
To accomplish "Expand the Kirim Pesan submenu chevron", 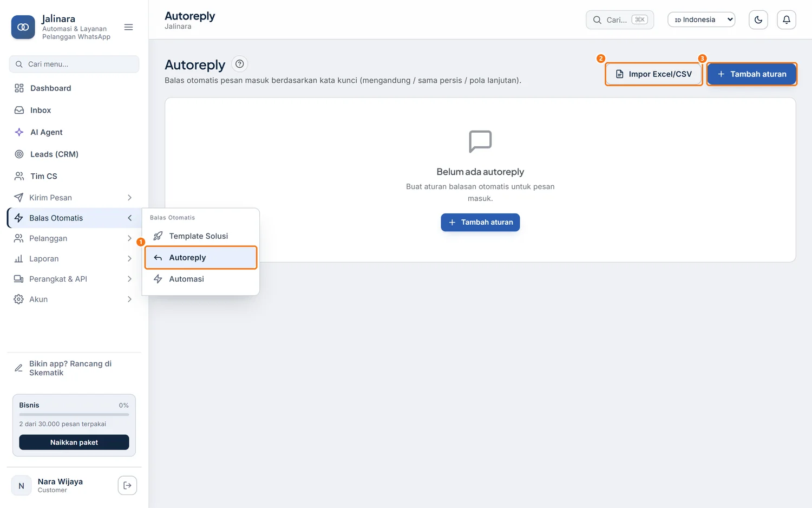I will pyautogui.click(x=129, y=198).
